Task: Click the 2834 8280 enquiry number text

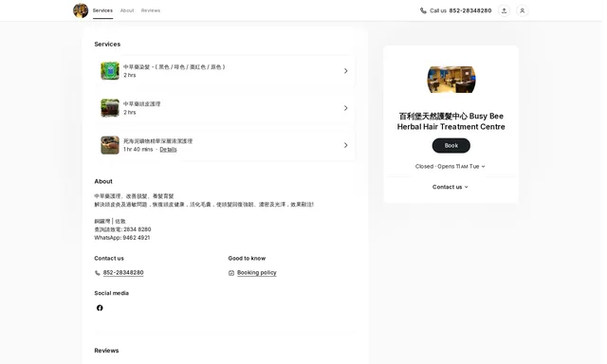Action: pyautogui.click(x=137, y=229)
